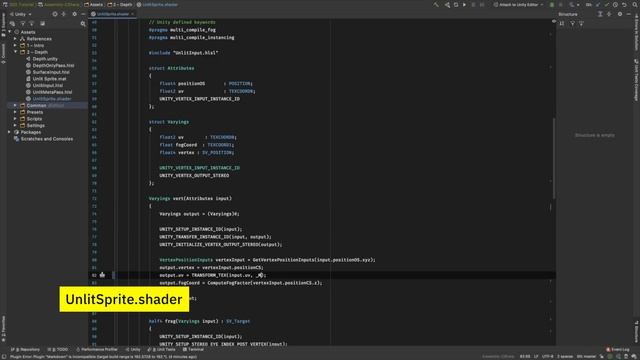Click 2 - Depth breadcrumb in navigation bar

coord(120,5)
